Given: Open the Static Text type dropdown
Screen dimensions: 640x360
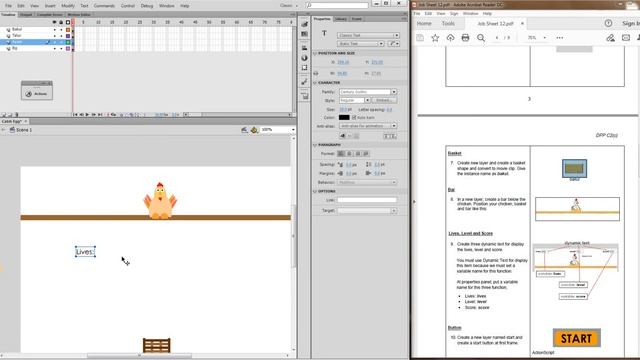Looking at the screenshot, I should pos(360,44).
